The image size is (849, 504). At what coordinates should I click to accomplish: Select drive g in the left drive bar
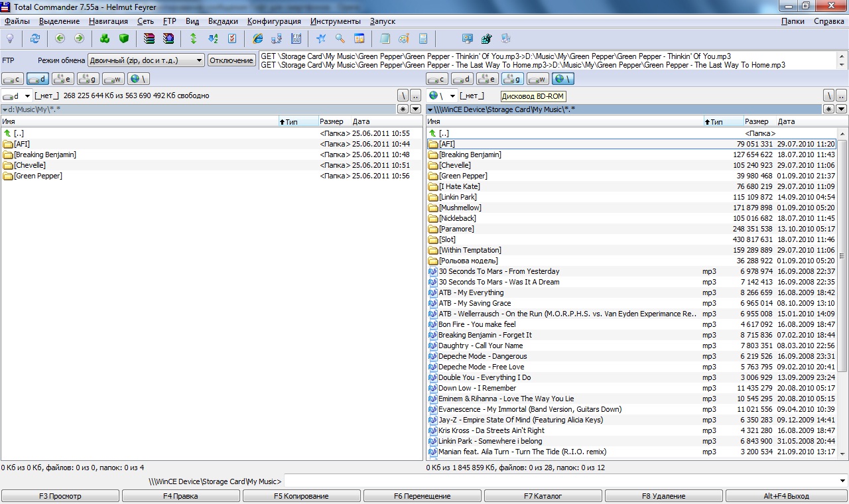pos(88,79)
